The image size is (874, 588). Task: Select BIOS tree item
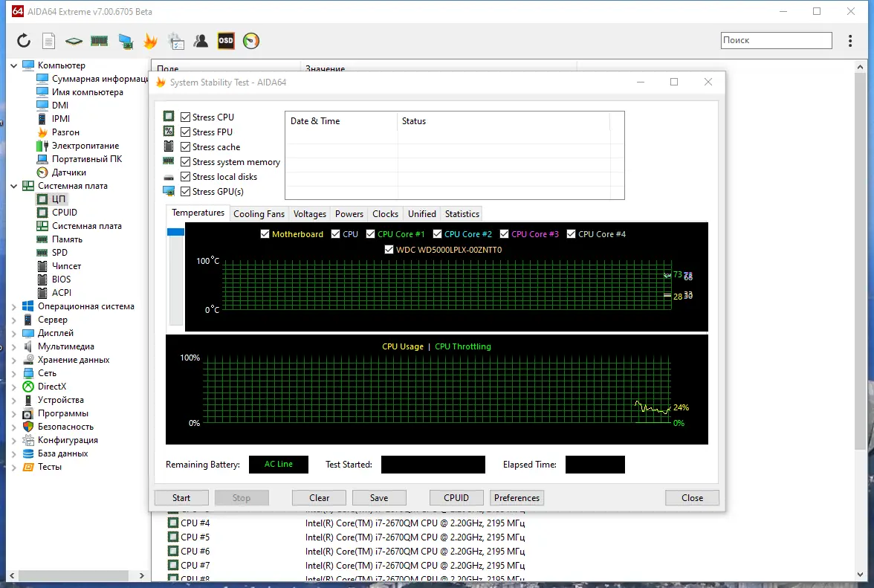pos(61,280)
